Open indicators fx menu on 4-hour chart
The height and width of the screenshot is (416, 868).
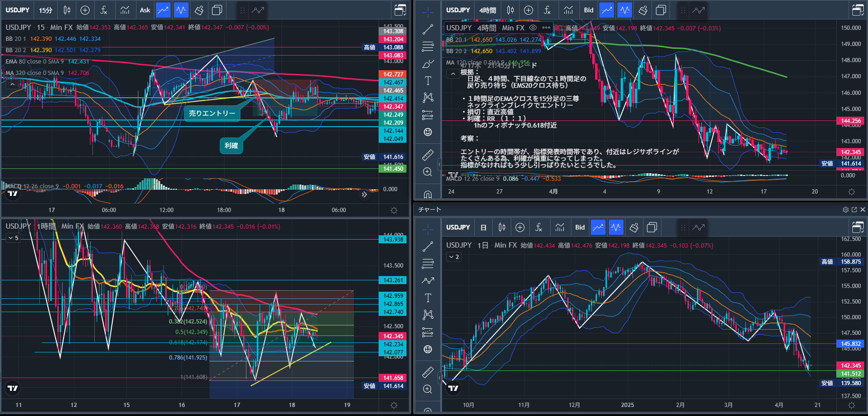pyautogui.click(x=547, y=10)
